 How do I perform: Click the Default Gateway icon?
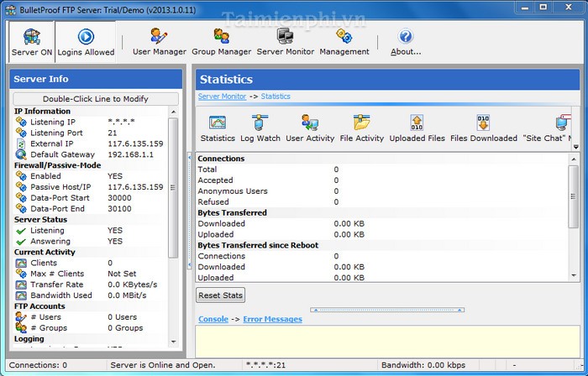(21, 154)
